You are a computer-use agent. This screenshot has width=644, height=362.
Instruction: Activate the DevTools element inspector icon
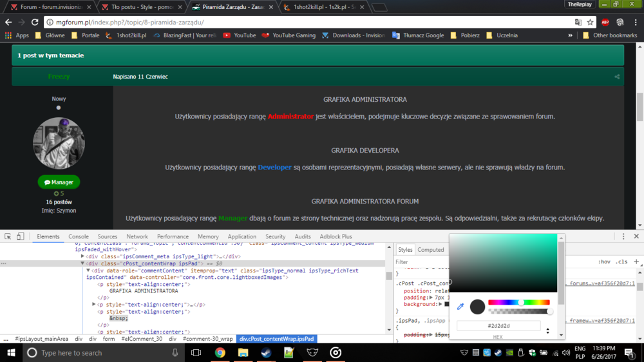(8, 236)
